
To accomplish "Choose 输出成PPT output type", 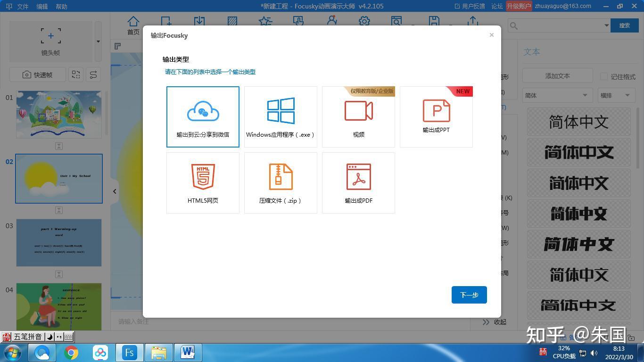I will point(436,117).
